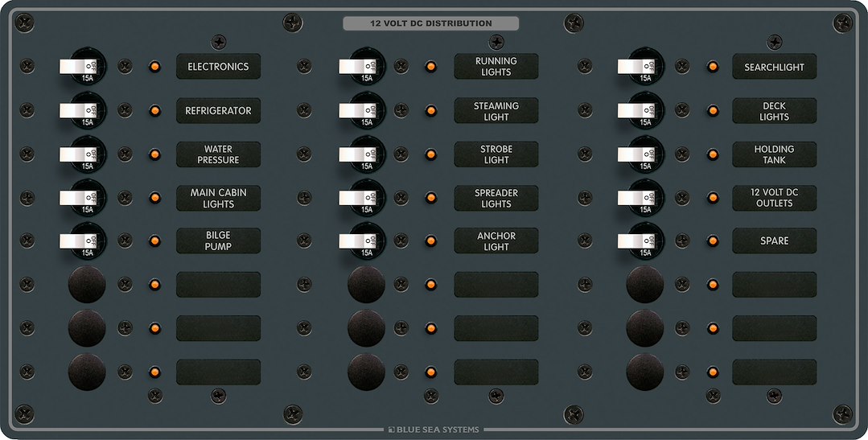Click the indicator light next to Bilge Pump
Screen dimensions: 868x440
(154, 241)
